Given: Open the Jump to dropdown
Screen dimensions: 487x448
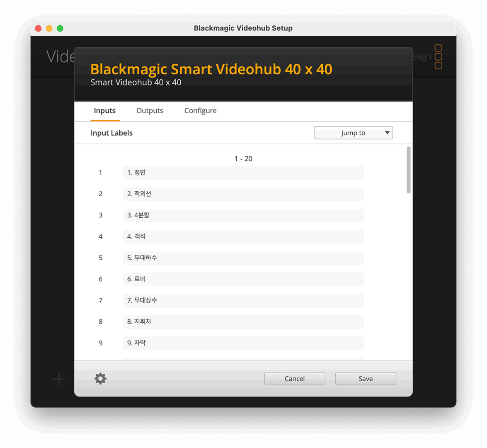Looking at the screenshot, I should [353, 133].
